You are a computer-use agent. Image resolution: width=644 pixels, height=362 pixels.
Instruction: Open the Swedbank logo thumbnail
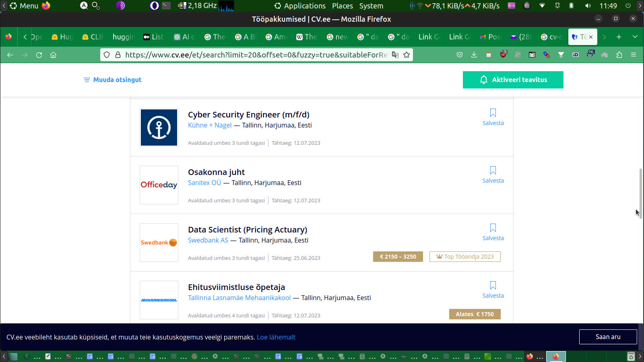coord(159,243)
